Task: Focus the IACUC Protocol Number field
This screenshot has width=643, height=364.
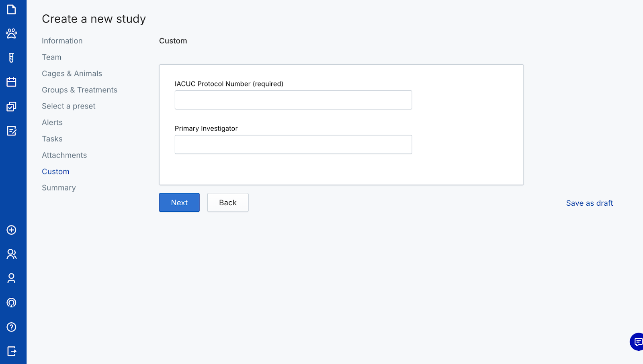Action: pos(293,100)
